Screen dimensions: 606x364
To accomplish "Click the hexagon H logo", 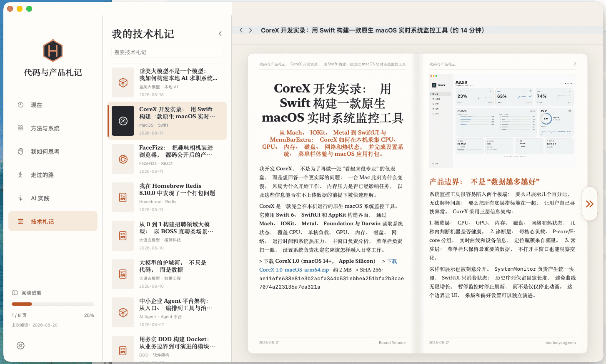I will tap(53, 50).
